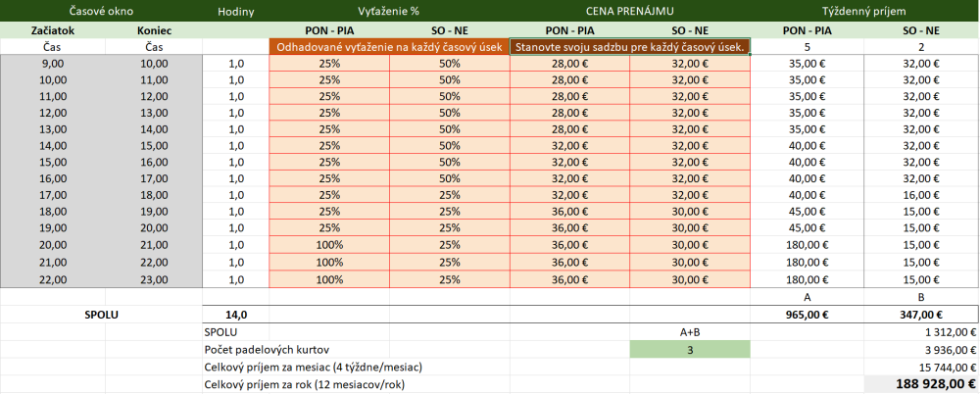
Task: Click SO-NE price in 22,00 row
Action: tap(689, 279)
